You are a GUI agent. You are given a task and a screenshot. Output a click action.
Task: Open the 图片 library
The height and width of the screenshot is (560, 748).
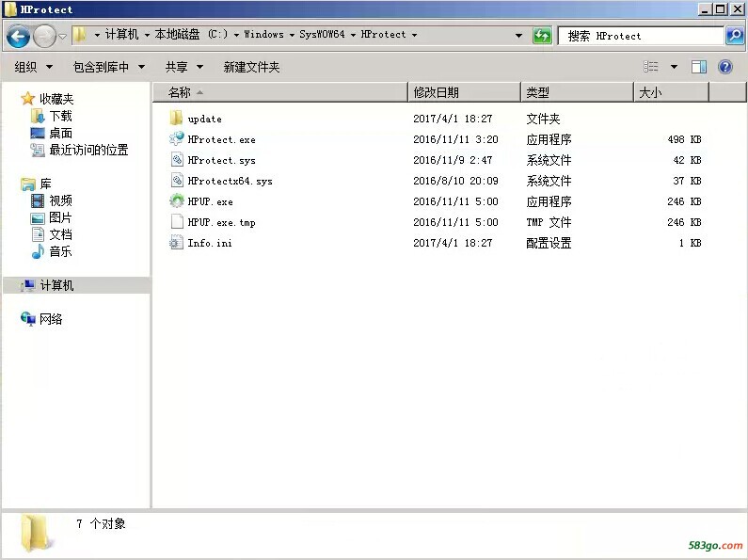click(60, 217)
